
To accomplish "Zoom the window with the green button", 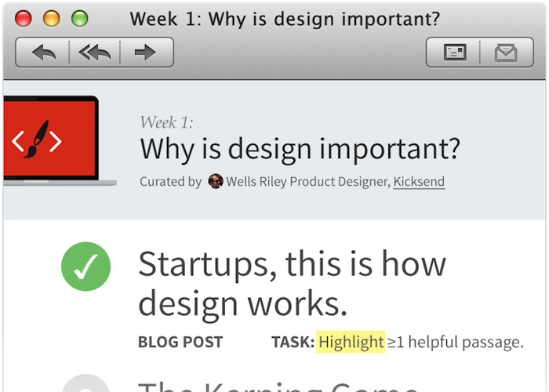I will click(80, 19).
